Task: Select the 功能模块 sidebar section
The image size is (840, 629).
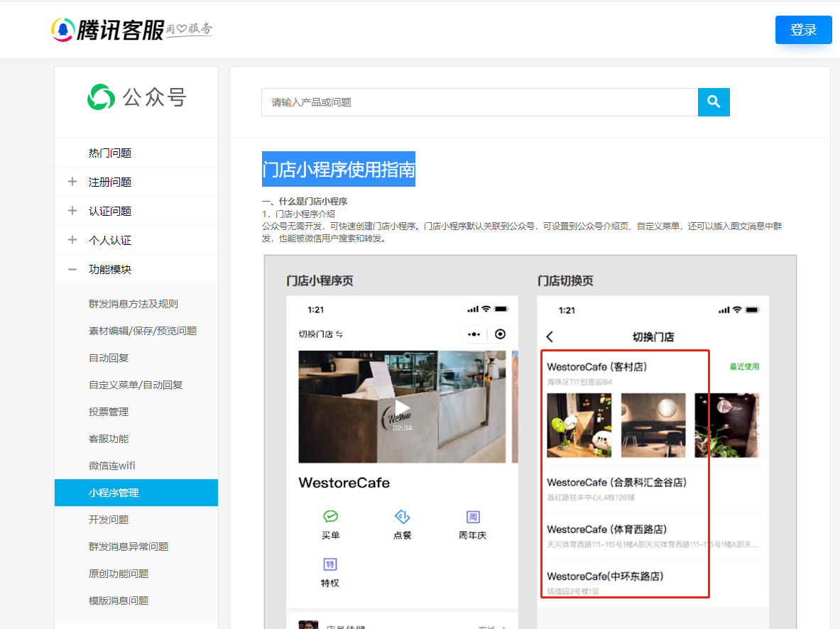Action: (110, 269)
